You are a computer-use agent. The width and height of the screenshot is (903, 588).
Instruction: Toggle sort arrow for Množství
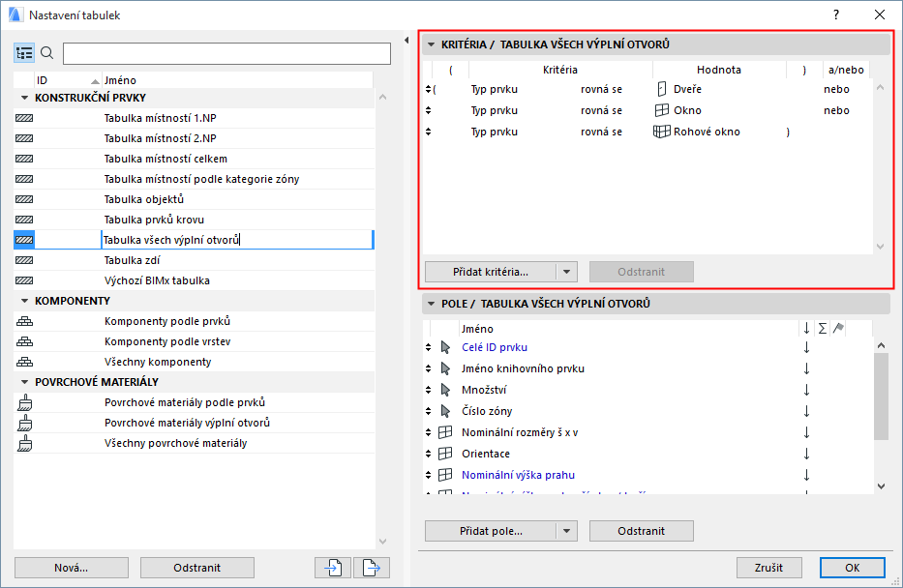click(x=806, y=390)
